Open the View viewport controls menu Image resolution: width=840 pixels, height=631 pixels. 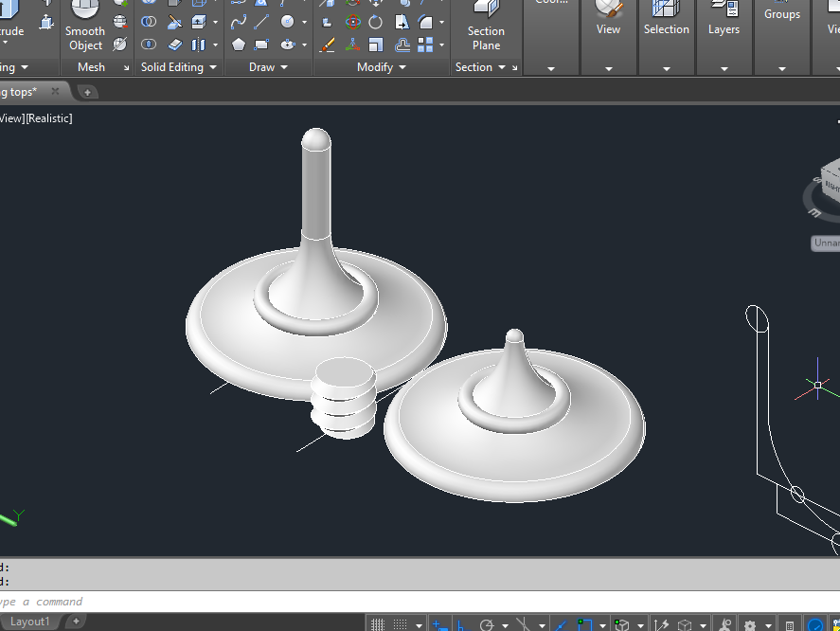[x=12, y=118]
